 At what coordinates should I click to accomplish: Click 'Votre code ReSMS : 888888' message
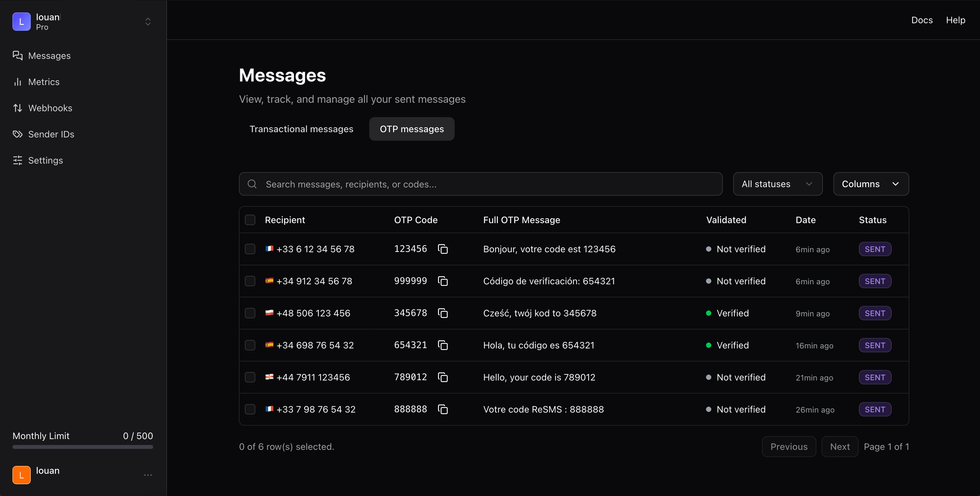[543, 409]
